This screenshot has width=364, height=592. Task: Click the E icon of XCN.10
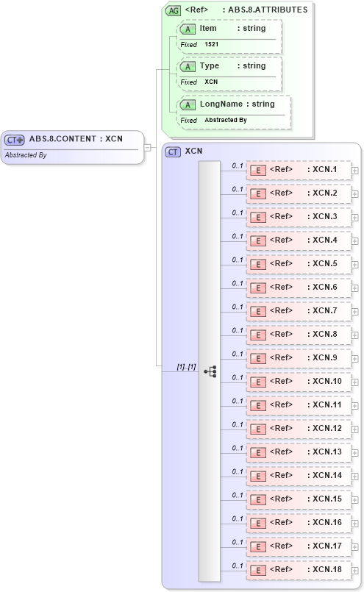pos(258,382)
